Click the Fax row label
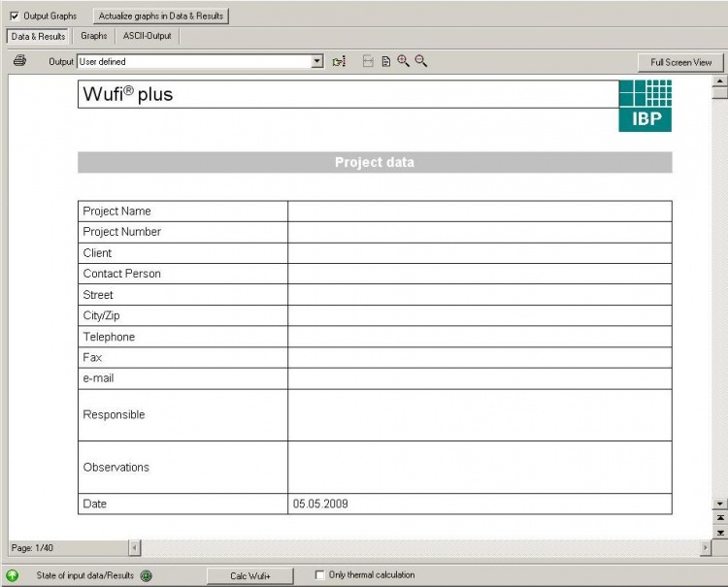The image size is (728, 587). tap(92, 357)
